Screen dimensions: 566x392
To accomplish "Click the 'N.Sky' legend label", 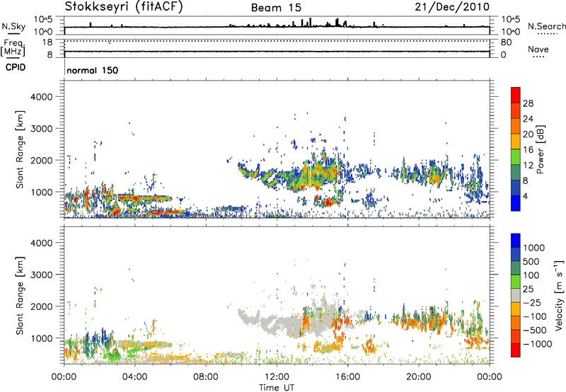I will click(13, 26).
